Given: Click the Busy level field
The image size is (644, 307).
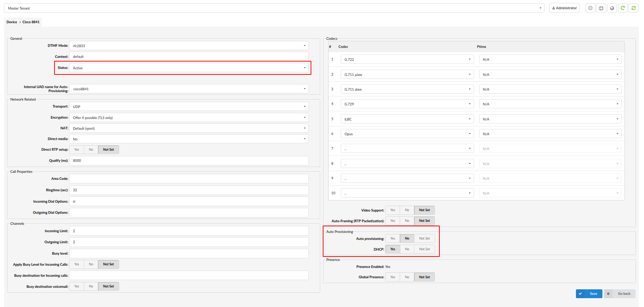Looking at the screenshot, I should (x=189, y=254).
